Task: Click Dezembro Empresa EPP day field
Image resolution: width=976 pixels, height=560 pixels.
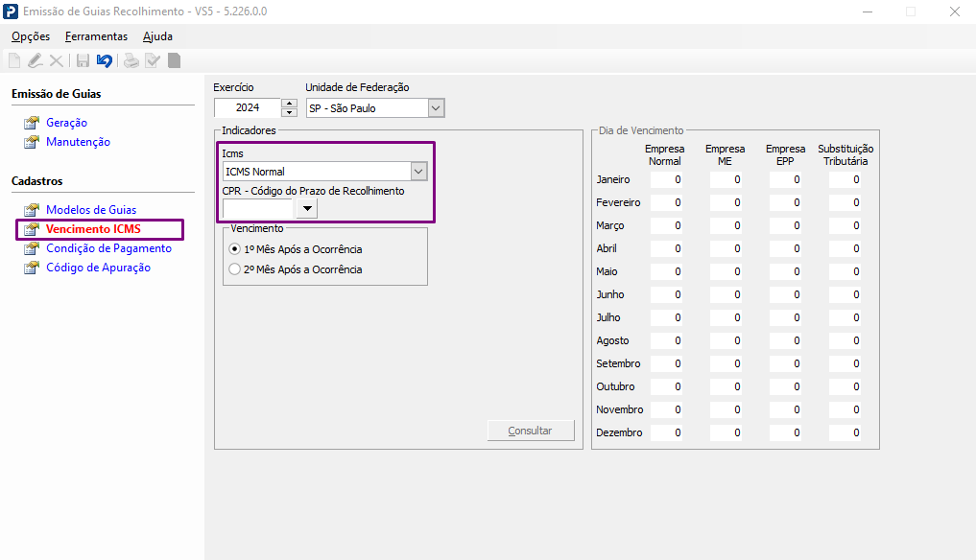Action: 786,433
